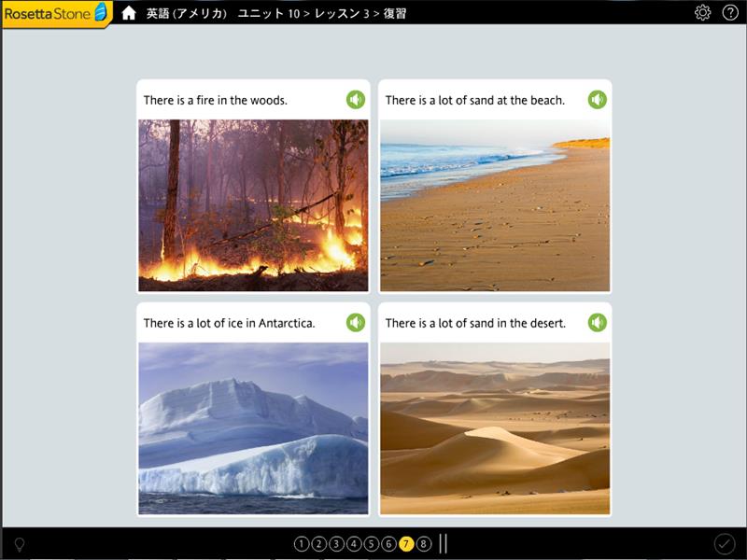747x560 pixels.
Task: Select the Antarctica iceberg photo
Action: 253,428
